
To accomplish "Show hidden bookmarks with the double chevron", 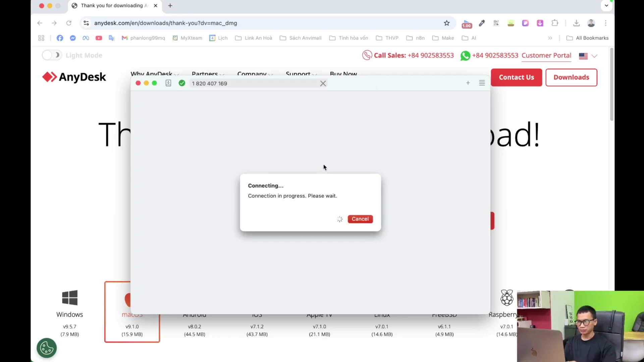I will pos(550,38).
